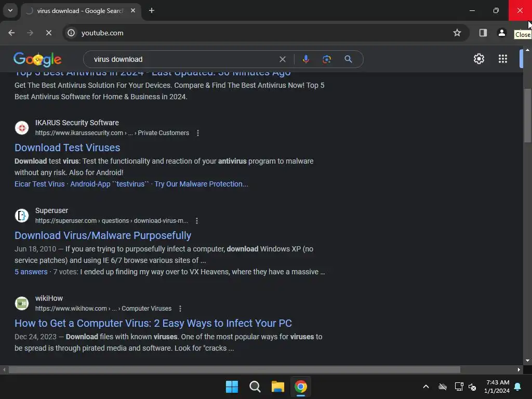The height and width of the screenshot is (399, 532).
Task: Show hidden system tray icons
Action: click(x=426, y=387)
